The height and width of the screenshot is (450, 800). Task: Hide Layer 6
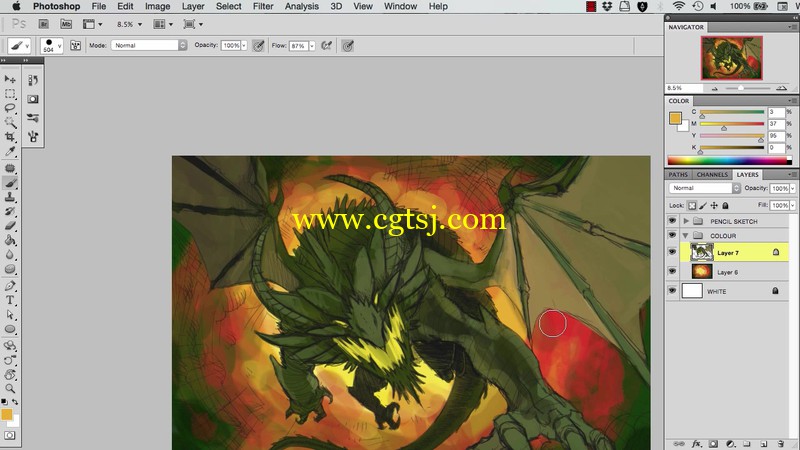click(x=672, y=271)
